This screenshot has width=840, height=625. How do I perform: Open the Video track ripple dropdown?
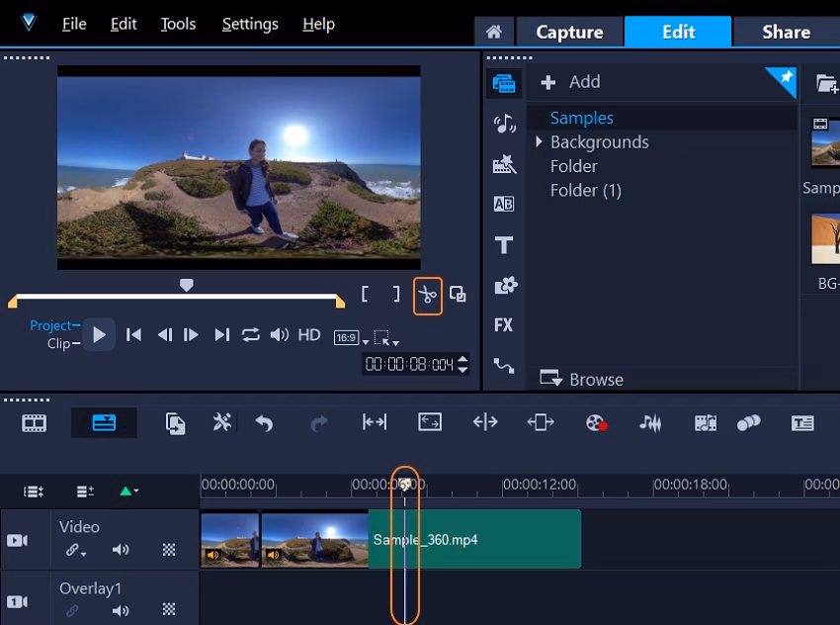click(x=75, y=551)
